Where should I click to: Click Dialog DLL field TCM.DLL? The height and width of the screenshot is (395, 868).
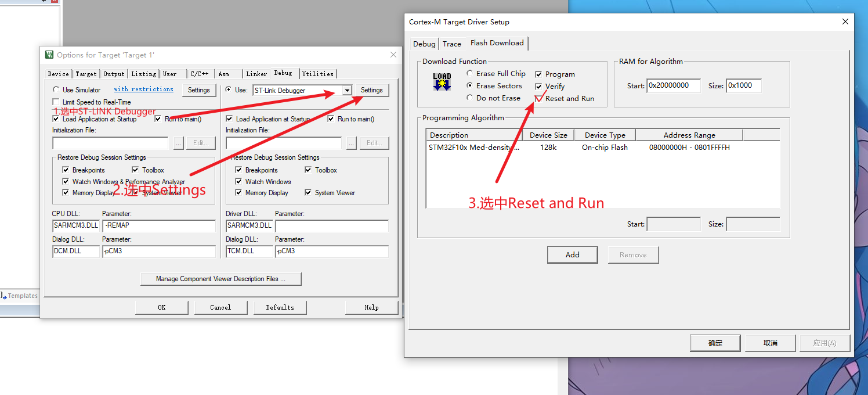tap(249, 251)
